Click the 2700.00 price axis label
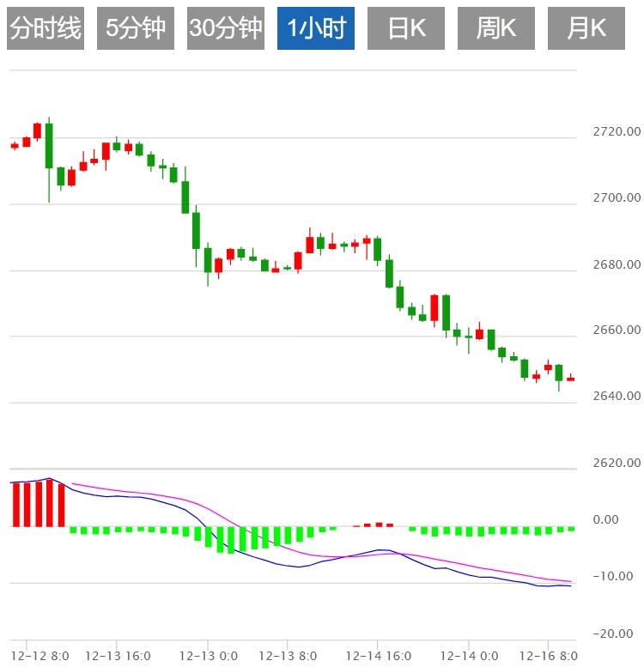This screenshot has height=667, width=644. (x=617, y=198)
